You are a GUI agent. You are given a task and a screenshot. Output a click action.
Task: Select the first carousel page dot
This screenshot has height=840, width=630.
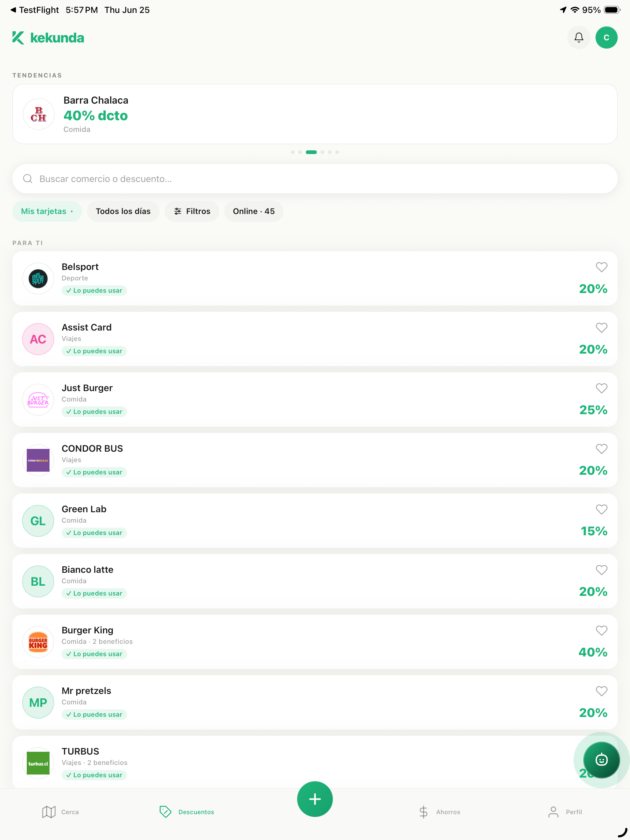point(293,152)
